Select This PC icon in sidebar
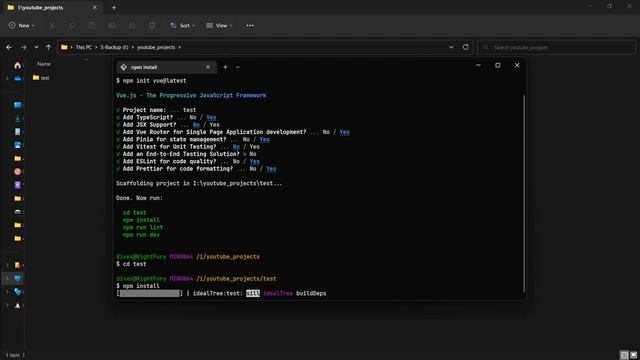The width and height of the screenshot is (640, 360). [x=18, y=278]
